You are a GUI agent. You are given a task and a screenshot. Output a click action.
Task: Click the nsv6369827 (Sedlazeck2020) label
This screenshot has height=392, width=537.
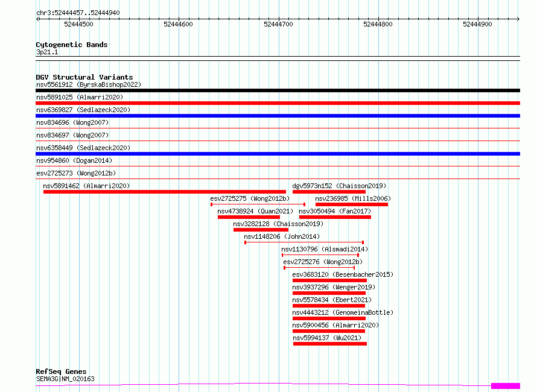(83, 110)
